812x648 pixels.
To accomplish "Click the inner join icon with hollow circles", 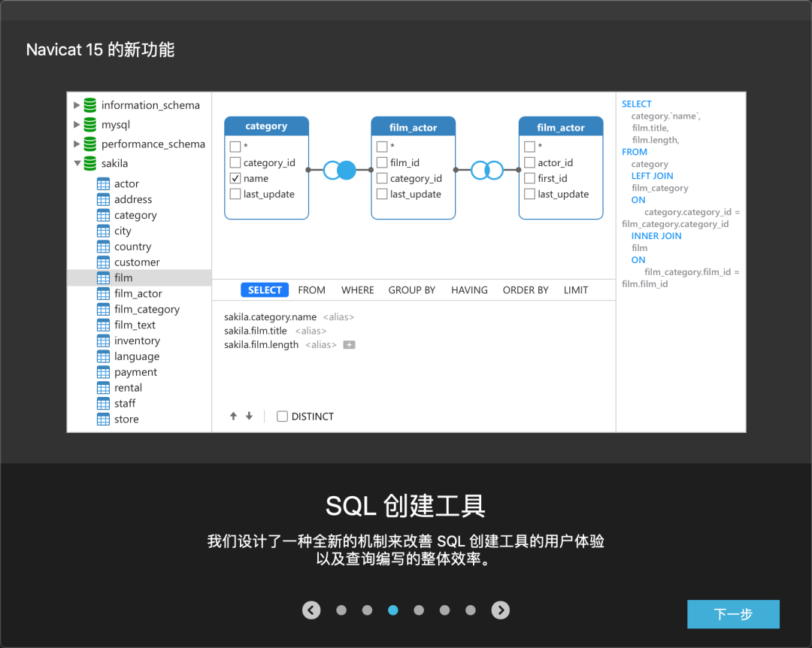I will point(486,170).
